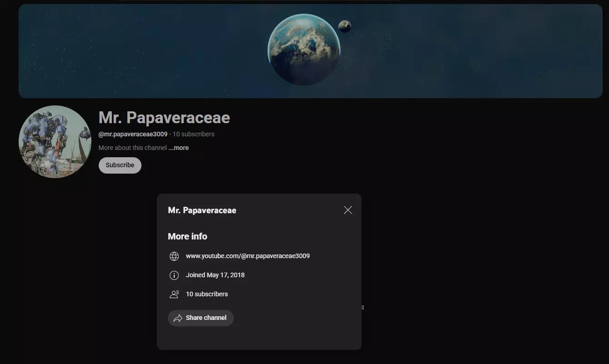Click the 'More info' heading
Image resolution: width=609 pixels, height=364 pixels.
click(x=187, y=236)
